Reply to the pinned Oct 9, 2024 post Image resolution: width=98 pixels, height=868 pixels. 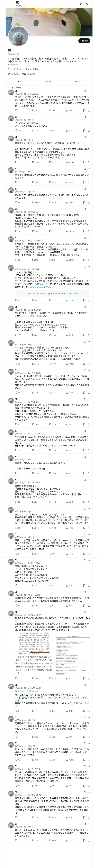(x=16, y=110)
